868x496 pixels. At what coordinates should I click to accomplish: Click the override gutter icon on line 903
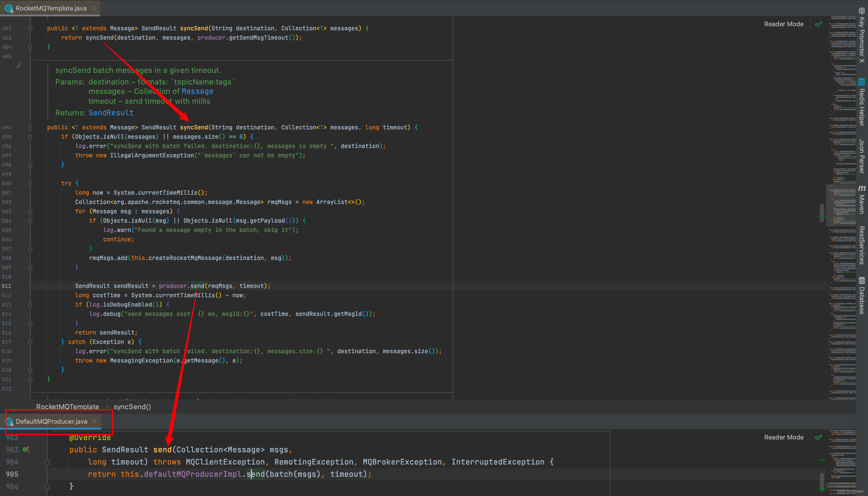pyautogui.click(x=26, y=450)
